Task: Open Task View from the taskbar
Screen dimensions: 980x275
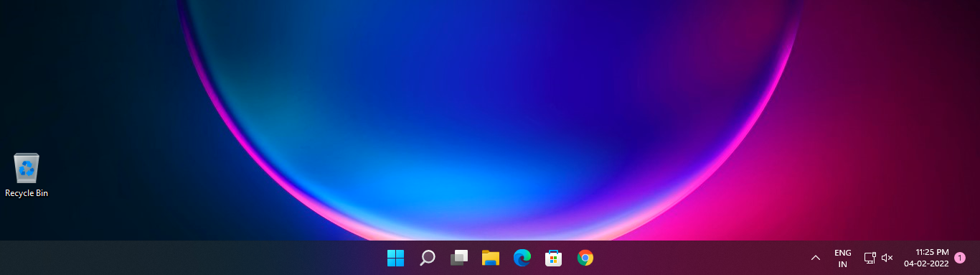Action: [459, 258]
